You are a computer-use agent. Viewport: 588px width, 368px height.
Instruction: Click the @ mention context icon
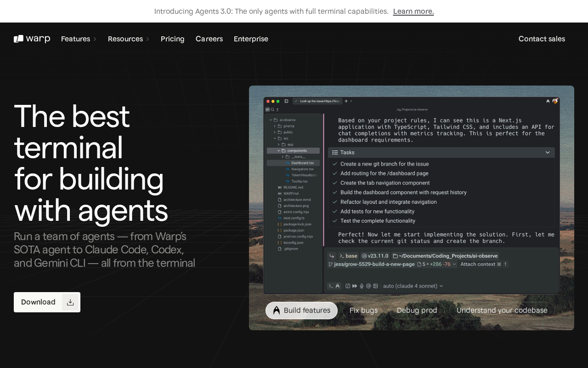368,286
